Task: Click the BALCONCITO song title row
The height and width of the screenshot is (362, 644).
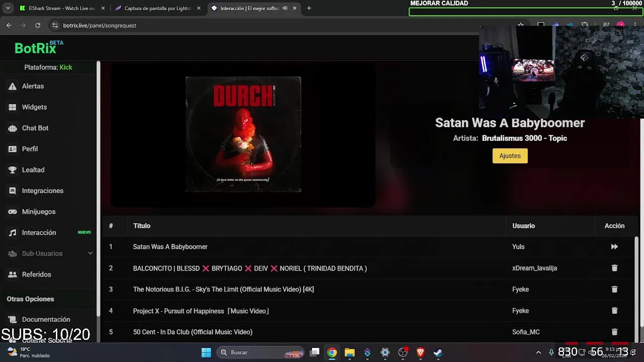Action: point(250,268)
